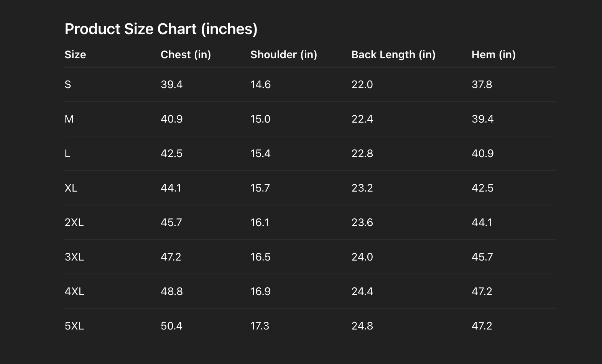The image size is (602, 364).
Task: Click the Product Size Chart title
Action: pyautogui.click(x=161, y=29)
